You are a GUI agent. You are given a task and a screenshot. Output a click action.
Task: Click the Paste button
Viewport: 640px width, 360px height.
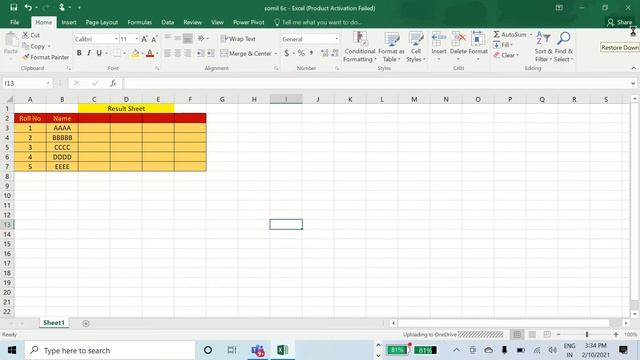tap(11, 44)
